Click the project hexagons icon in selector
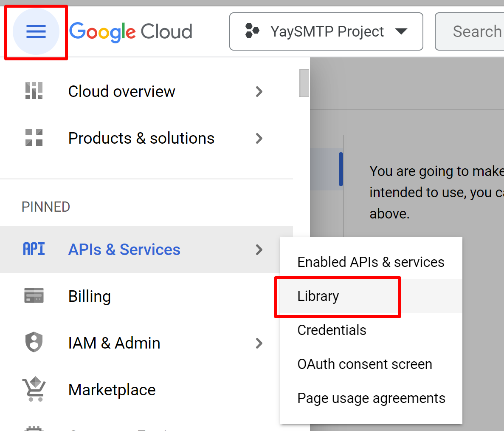The image size is (504, 431). tap(252, 31)
